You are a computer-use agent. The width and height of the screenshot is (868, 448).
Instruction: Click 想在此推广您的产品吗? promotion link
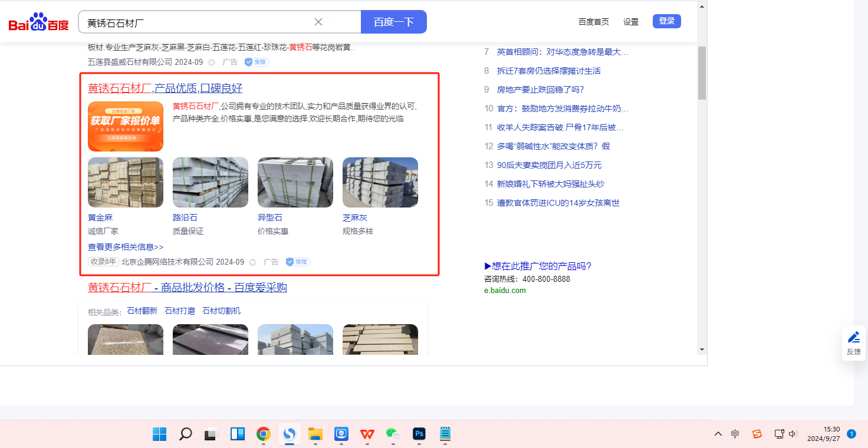pos(538,266)
